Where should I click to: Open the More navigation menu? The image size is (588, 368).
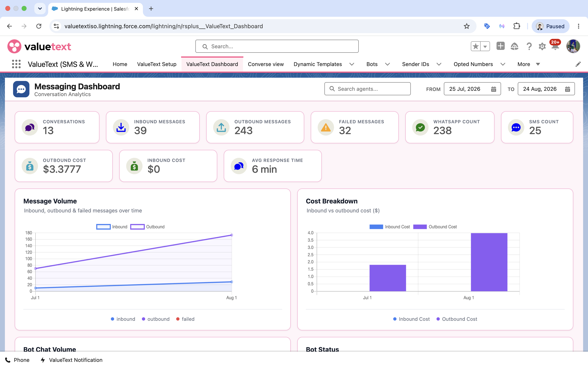coord(529,64)
